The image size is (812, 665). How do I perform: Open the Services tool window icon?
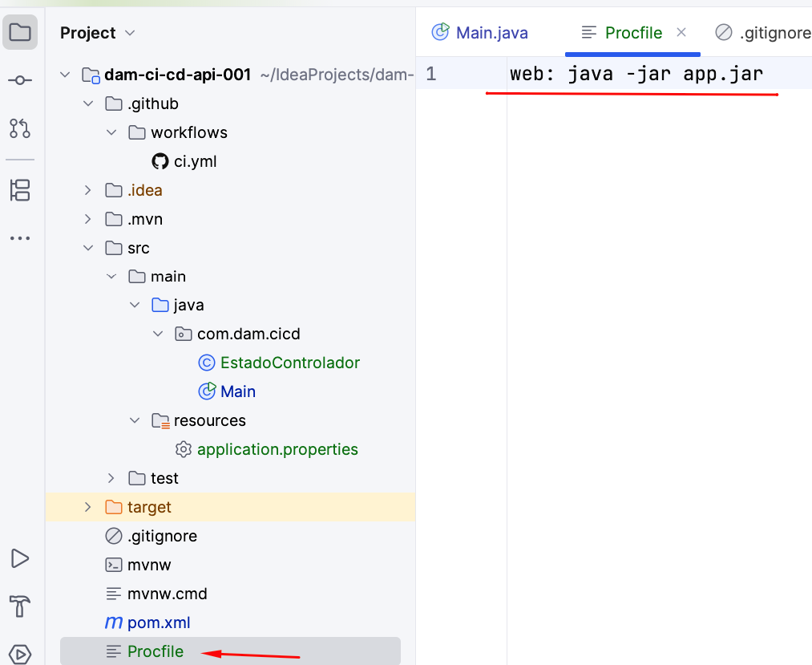pos(20,652)
